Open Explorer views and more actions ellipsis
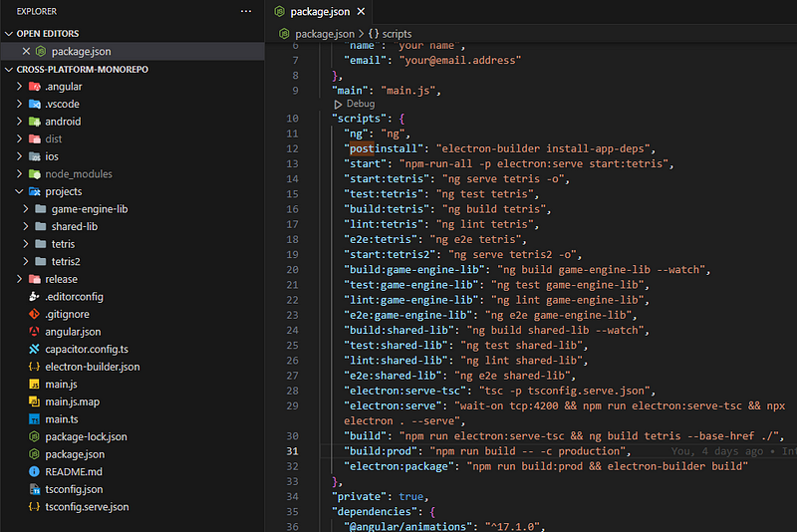 (246, 11)
